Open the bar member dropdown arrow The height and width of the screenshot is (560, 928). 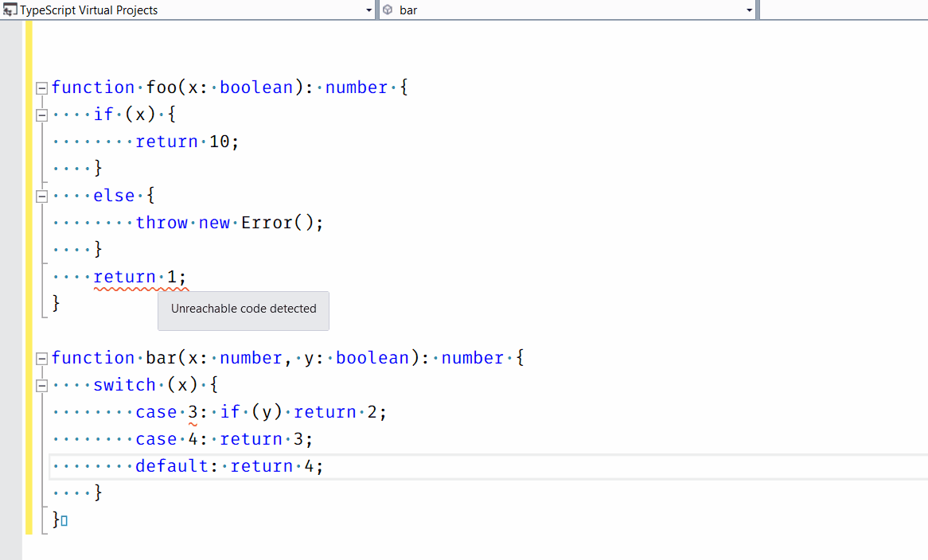[x=750, y=10]
